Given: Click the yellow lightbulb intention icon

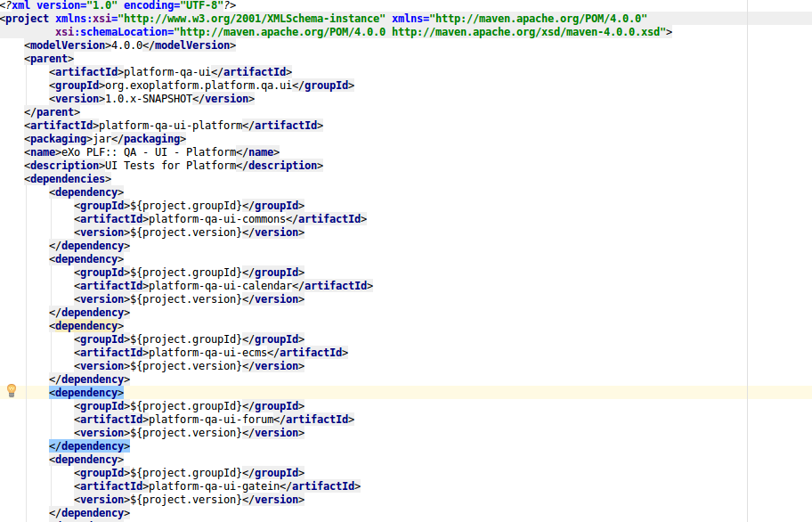Looking at the screenshot, I should [x=12, y=390].
